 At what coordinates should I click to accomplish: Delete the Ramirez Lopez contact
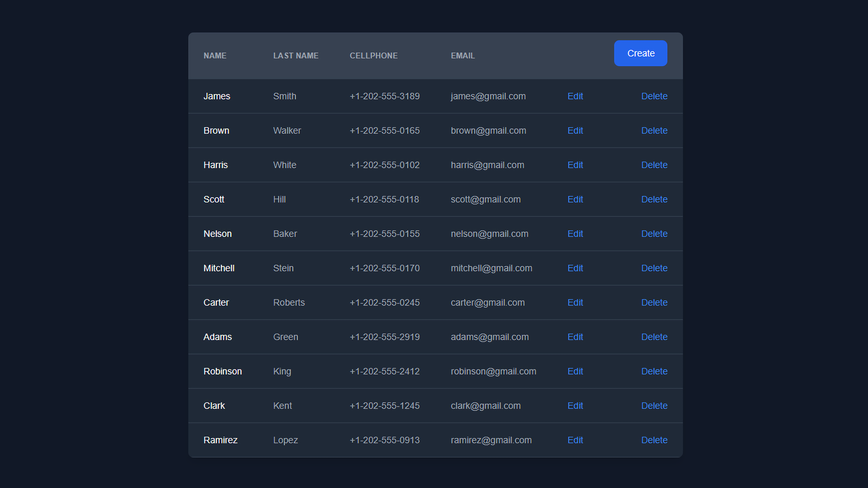[654, 440]
